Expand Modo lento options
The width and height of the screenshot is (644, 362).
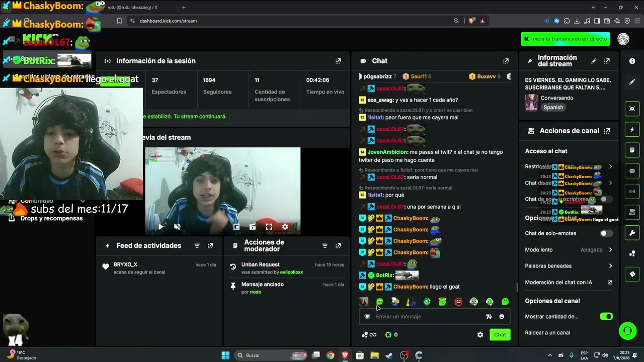click(x=610, y=250)
